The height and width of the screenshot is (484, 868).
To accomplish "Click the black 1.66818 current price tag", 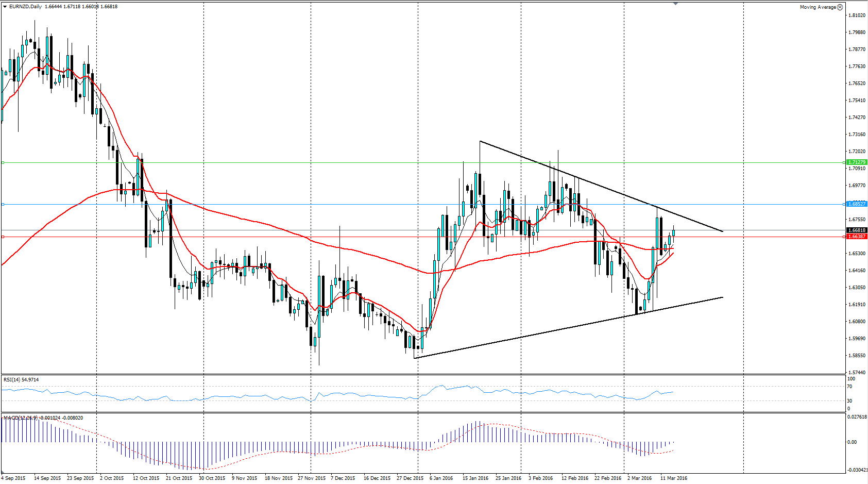I will point(857,230).
